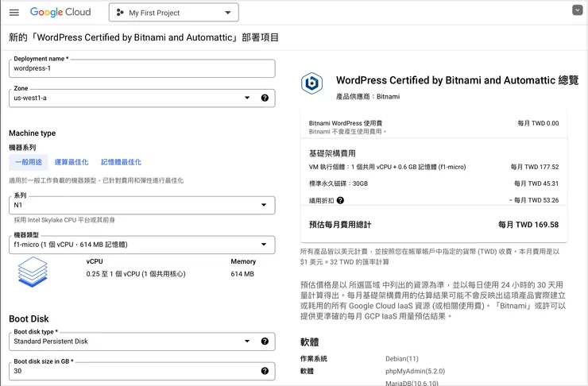Open the My First Project dropdown
This screenshot has height=386, width=588.
pos(174,13)
